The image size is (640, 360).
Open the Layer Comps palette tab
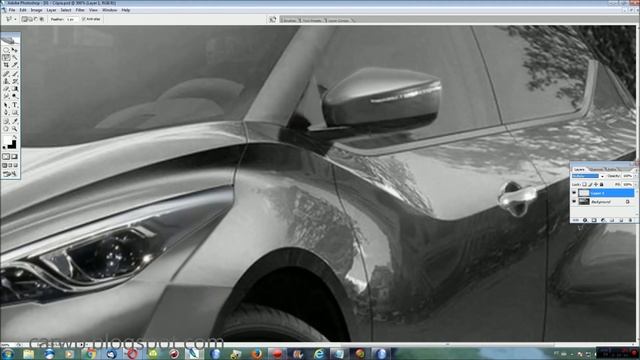click(x=339, y=20)
